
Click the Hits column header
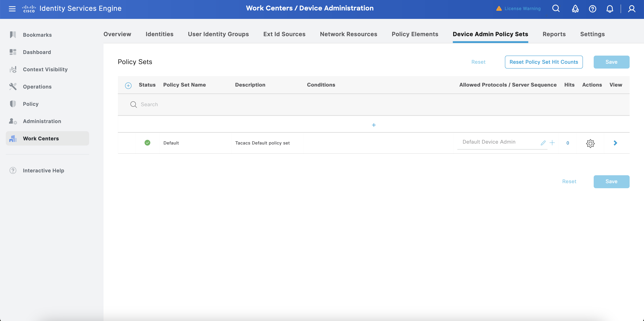[569, 85]
